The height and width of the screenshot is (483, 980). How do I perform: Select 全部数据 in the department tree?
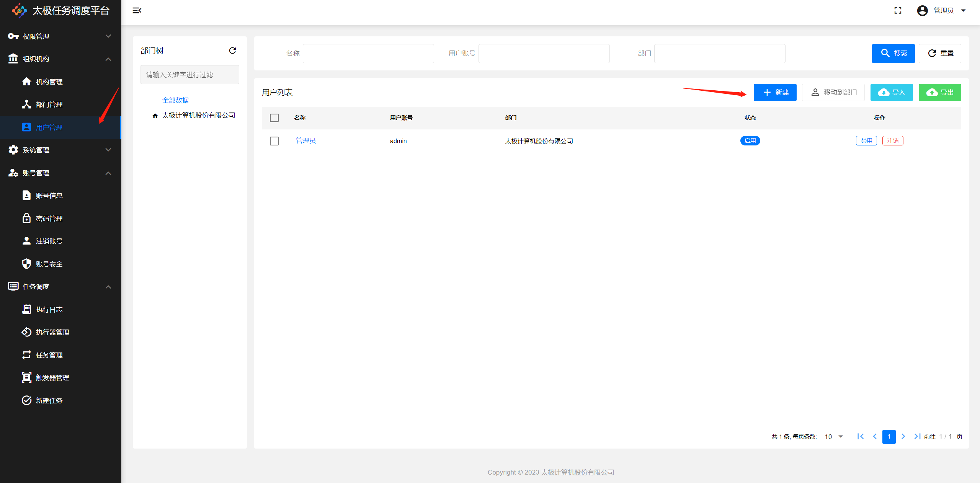[x=175, y=100]
